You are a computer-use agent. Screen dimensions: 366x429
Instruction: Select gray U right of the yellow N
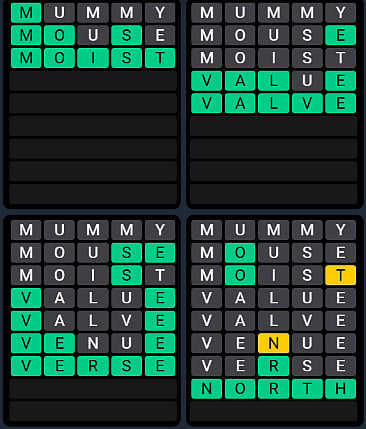pos(307,343)
